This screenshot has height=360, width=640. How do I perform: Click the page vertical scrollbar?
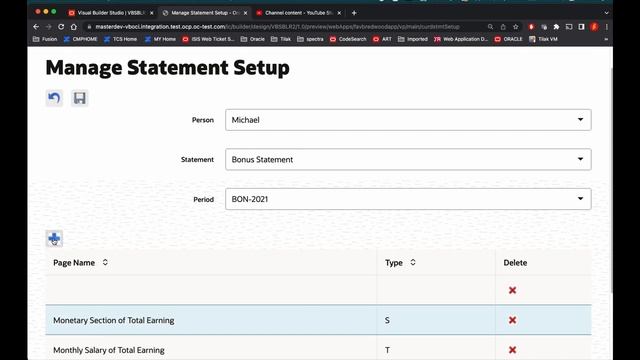(611, 180)
